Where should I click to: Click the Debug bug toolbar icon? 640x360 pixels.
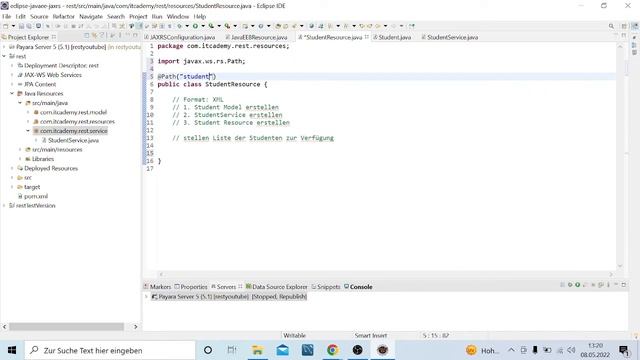coord(179,26)
